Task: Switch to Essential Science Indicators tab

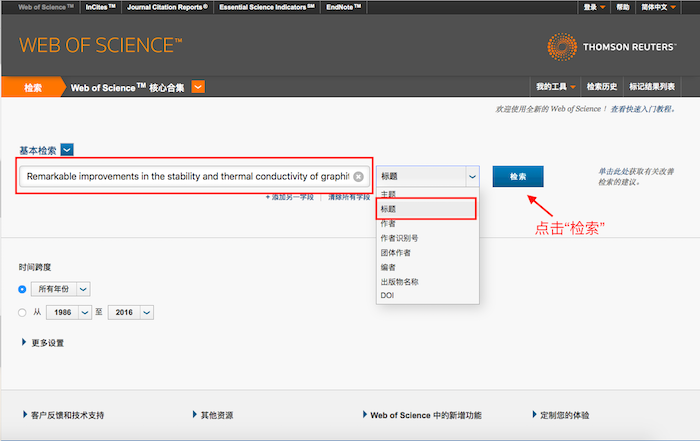Action: coord(267,7)
